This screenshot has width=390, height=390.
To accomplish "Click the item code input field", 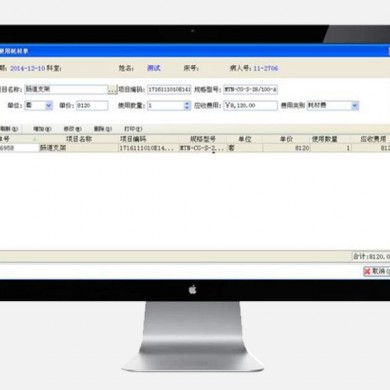I will pyautogui.click(x=169, y=89).
